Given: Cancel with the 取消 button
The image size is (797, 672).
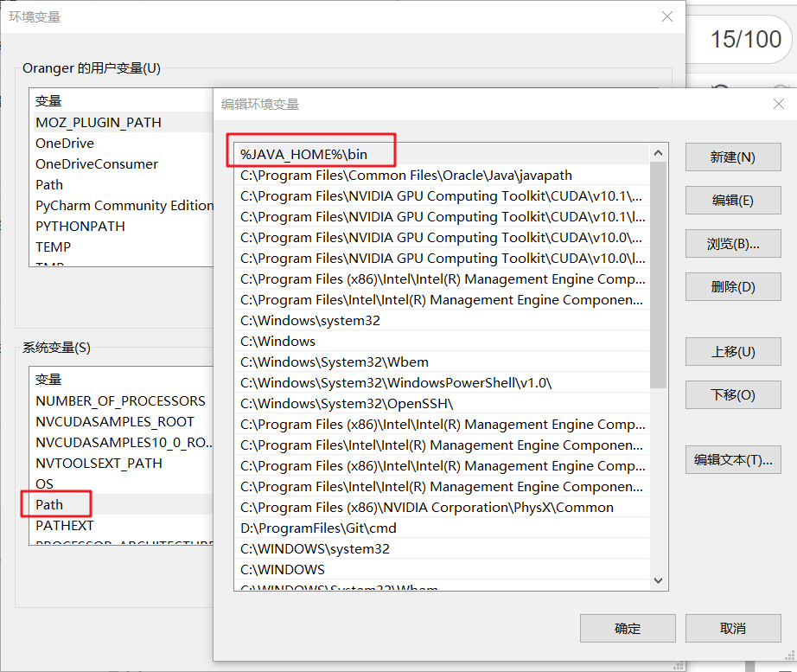Looking at the screenshot, I should click(732, 628).
